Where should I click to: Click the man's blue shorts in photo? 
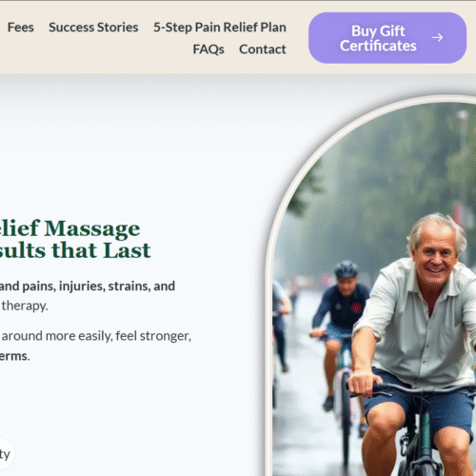coord(419,409)
